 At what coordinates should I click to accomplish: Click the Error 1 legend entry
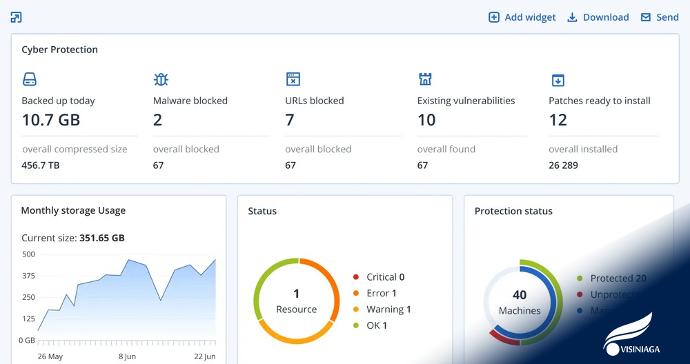click(374, 294)
